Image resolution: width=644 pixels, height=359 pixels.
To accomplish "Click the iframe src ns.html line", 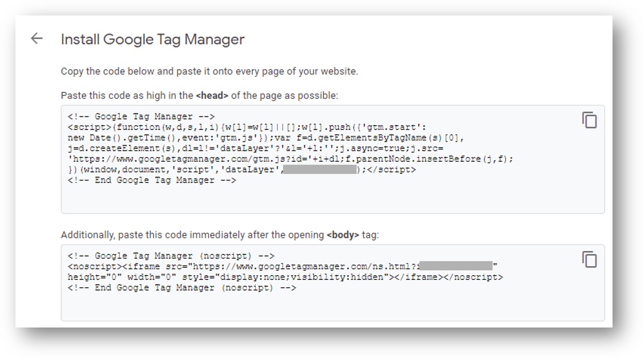I will point(283,266).
